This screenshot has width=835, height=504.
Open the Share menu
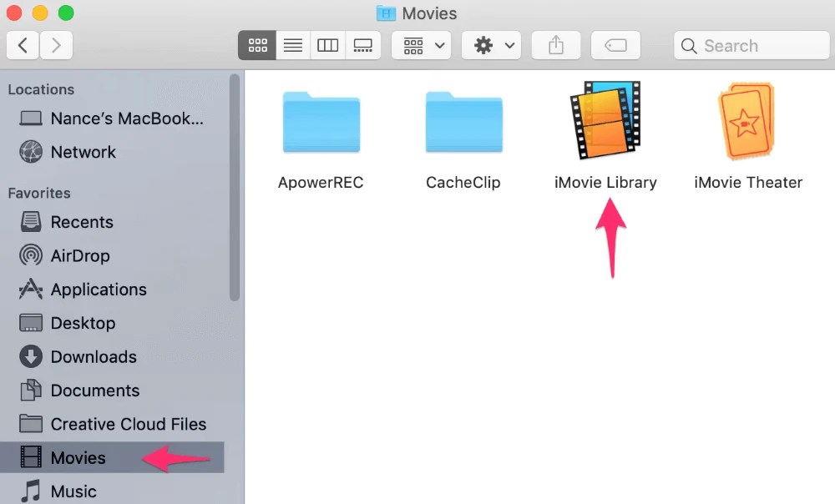click(x=556, y=45)
